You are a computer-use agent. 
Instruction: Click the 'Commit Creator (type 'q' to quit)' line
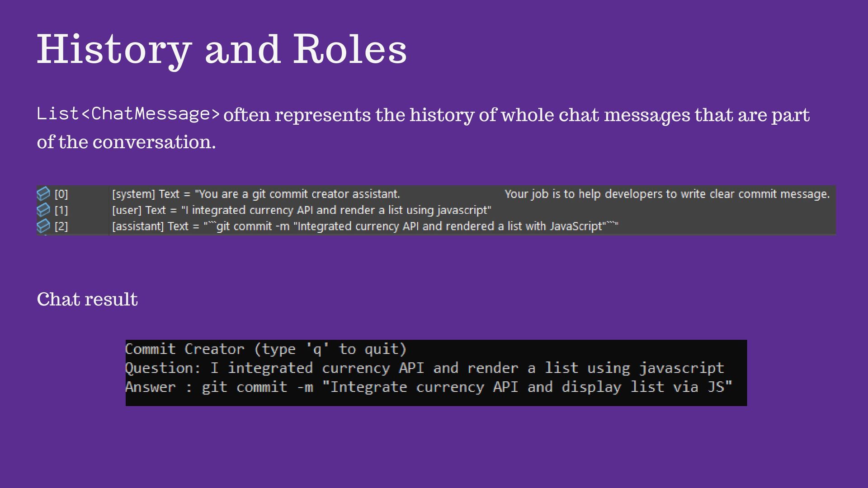click(x=266, y=349)
